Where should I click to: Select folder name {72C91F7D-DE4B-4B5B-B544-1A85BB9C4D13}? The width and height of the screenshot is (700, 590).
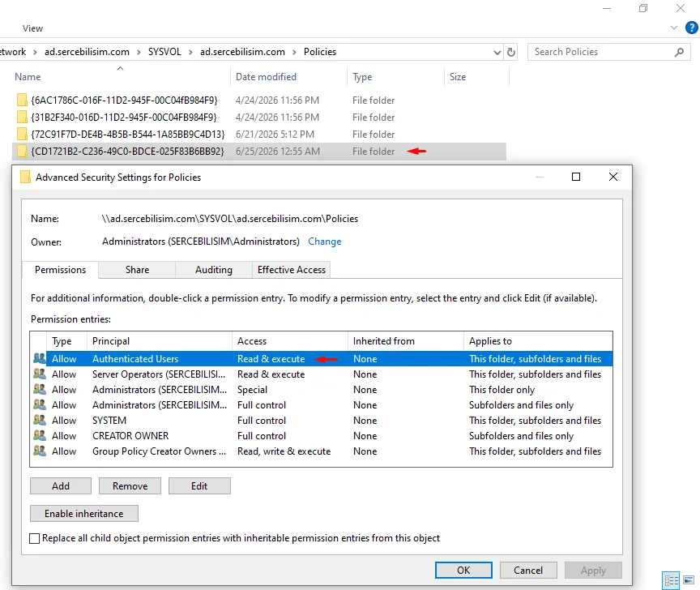click(128, 135)
